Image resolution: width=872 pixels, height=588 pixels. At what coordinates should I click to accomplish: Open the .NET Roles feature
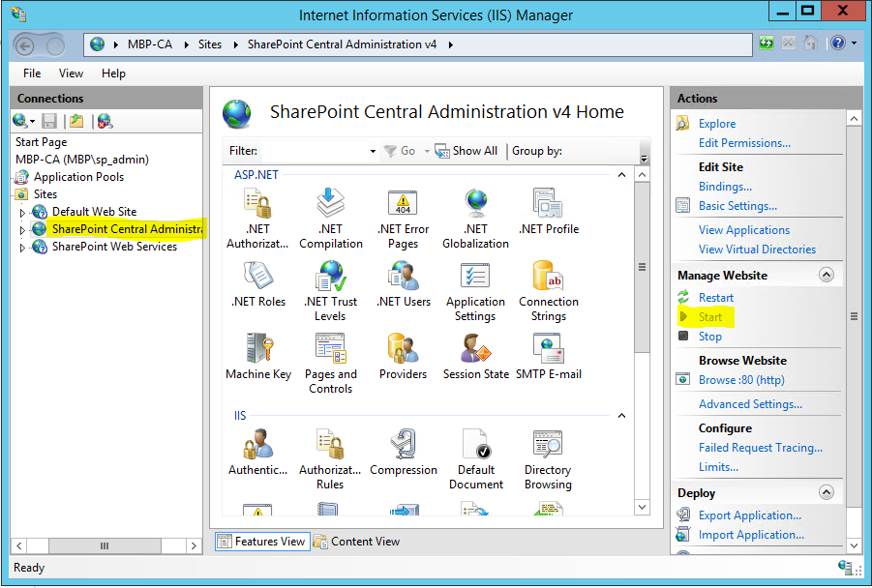[x=258, y=284]
